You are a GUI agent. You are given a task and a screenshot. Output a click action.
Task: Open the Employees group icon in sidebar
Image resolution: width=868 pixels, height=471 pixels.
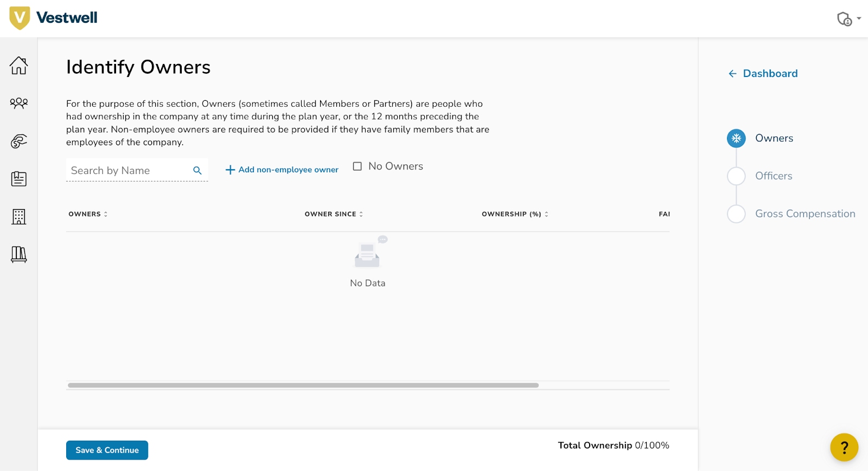[x=19, y=103]
